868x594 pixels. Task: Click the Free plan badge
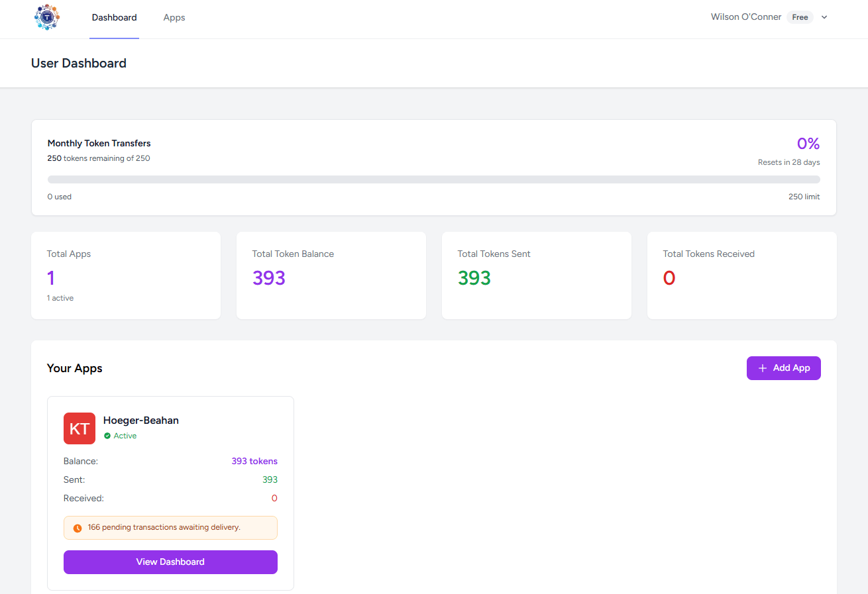click(x=800, y=17)
